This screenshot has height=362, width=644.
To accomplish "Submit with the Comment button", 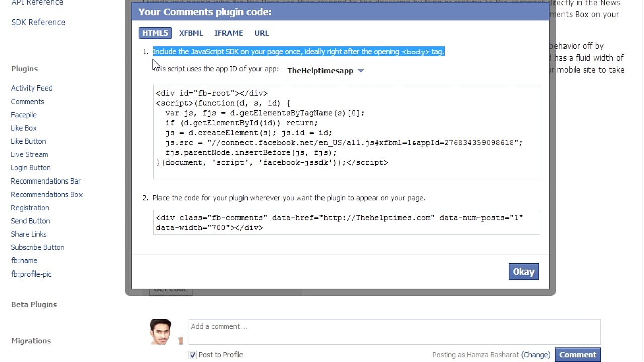I will click(578, 355).
